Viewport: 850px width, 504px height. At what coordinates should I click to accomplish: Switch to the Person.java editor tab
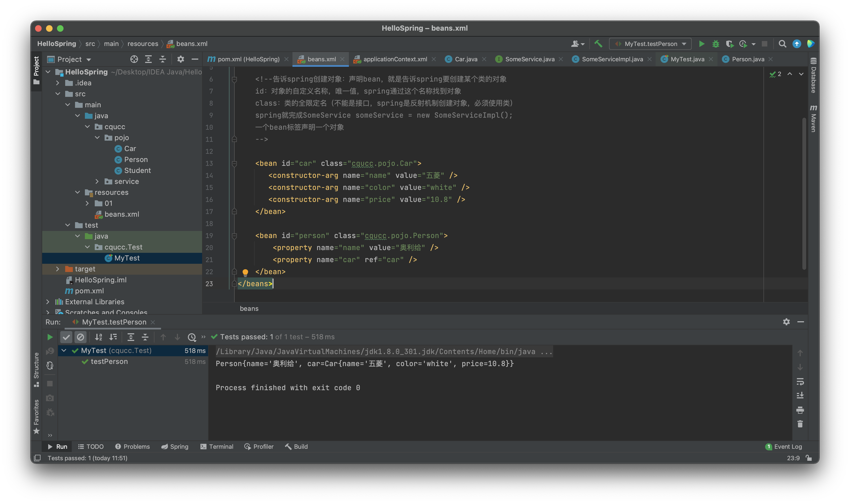[747, 59]
